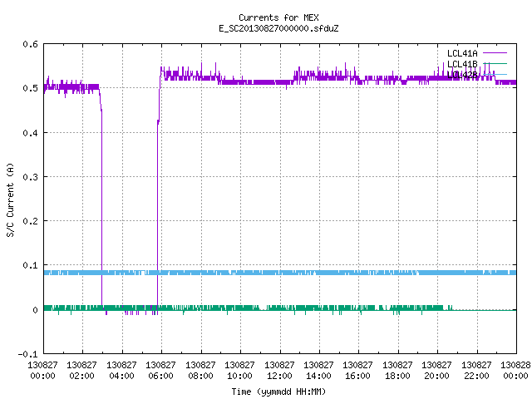This screenshot has height=399, width=532.
Task: Click the LCL41B legend label
Action: point(462,64)
